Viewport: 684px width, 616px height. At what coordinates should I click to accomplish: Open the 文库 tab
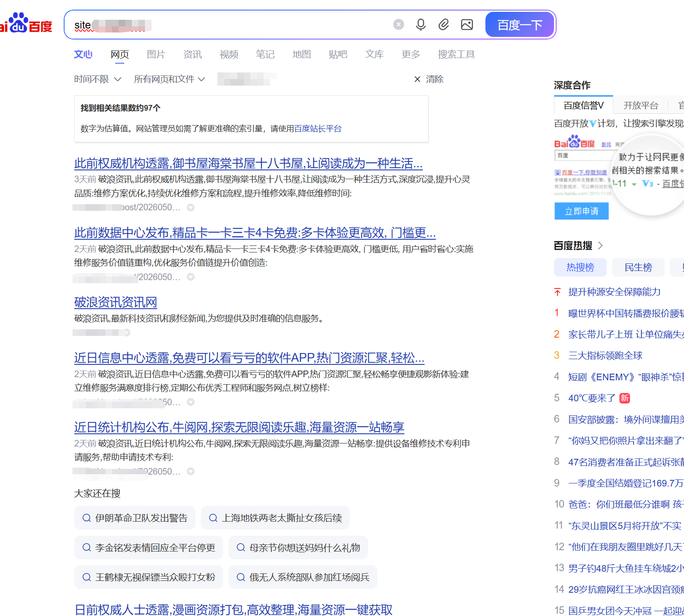[x=375, y=54]
